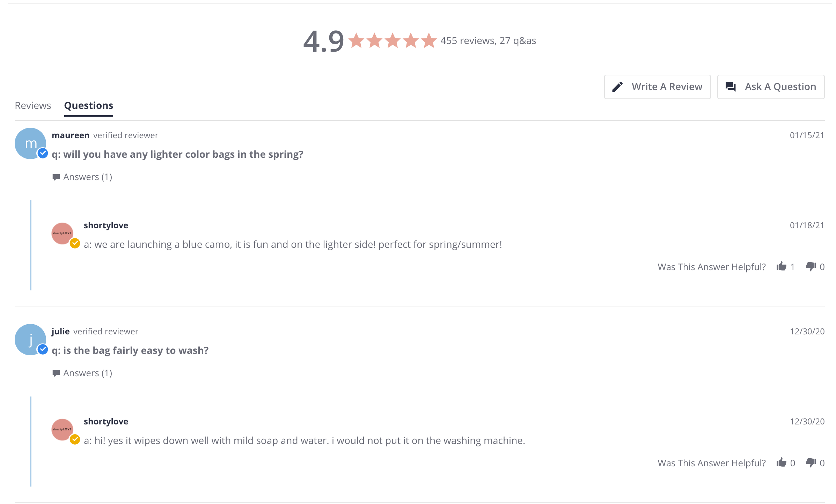Like the washing machine answer with thumbs up
The width and height of the screenshot is (836, 504).
tap(782, 463)
